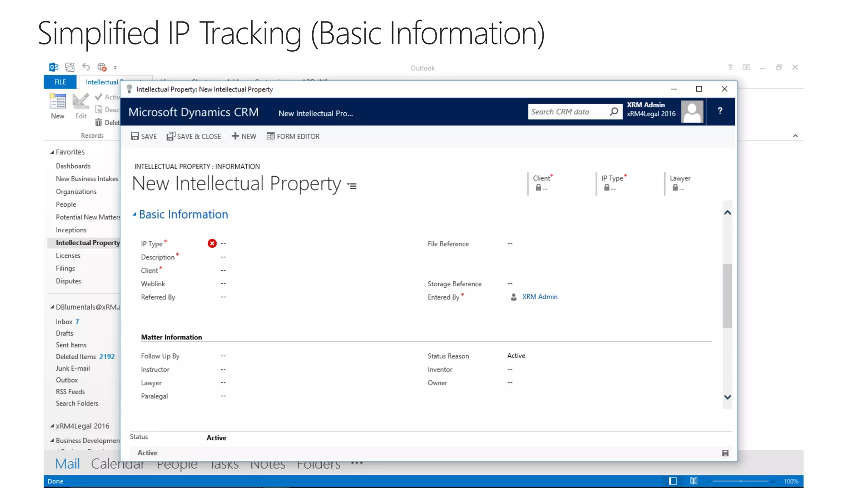868x488 pixels.
Task: Click the Save icon in CRM toolbar
Action: [135, 136]
